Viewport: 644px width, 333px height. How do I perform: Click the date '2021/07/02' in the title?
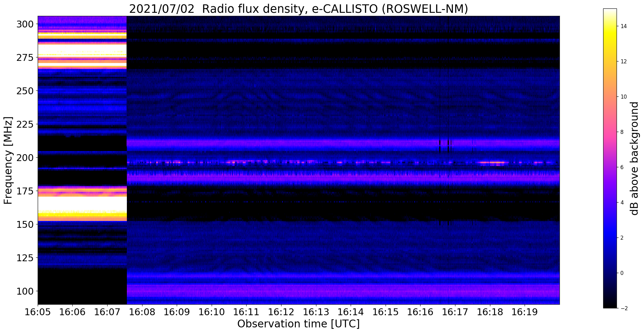(x=161, y=9)
